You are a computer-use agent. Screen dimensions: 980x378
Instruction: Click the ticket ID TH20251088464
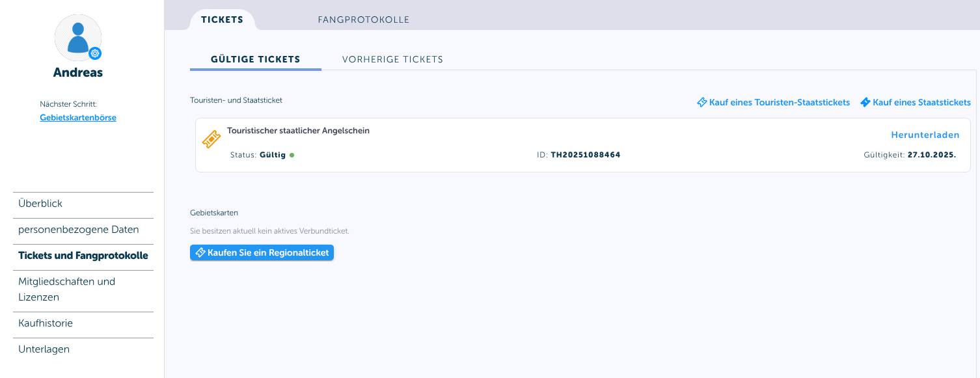click(x=586, y=155)
